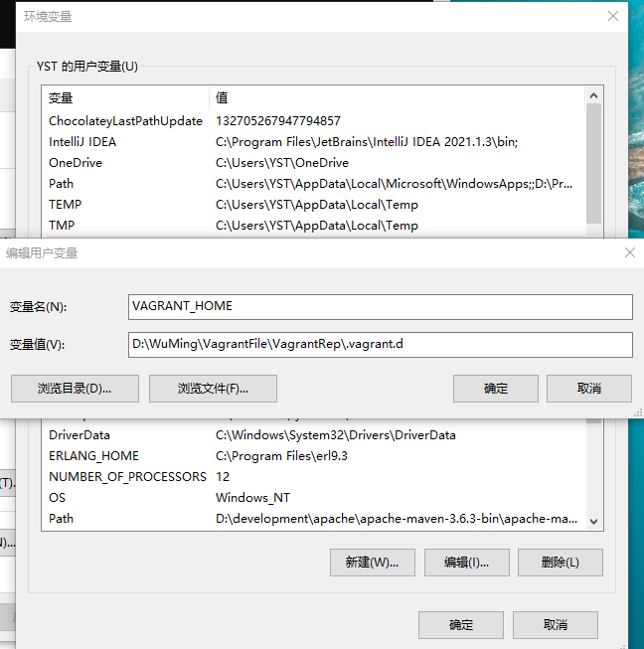Click the 浏览目录(D)... button

click(x=75, y=389)
